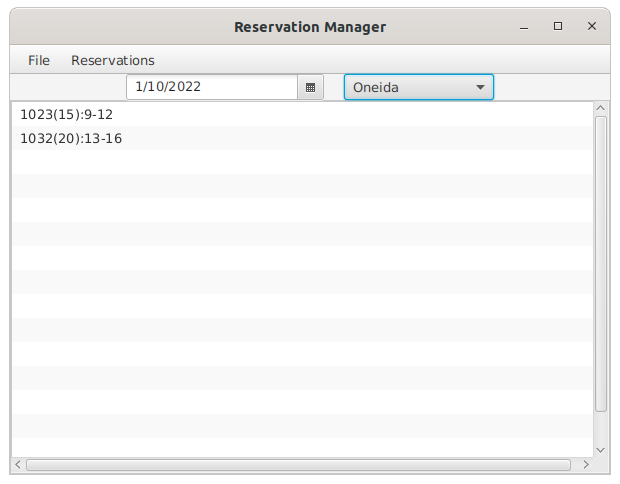Image resolution: width=620 pixels, height=484 pixels.
Task: Click the vertical scrollbar up arrow
Action: pos(601,108)
